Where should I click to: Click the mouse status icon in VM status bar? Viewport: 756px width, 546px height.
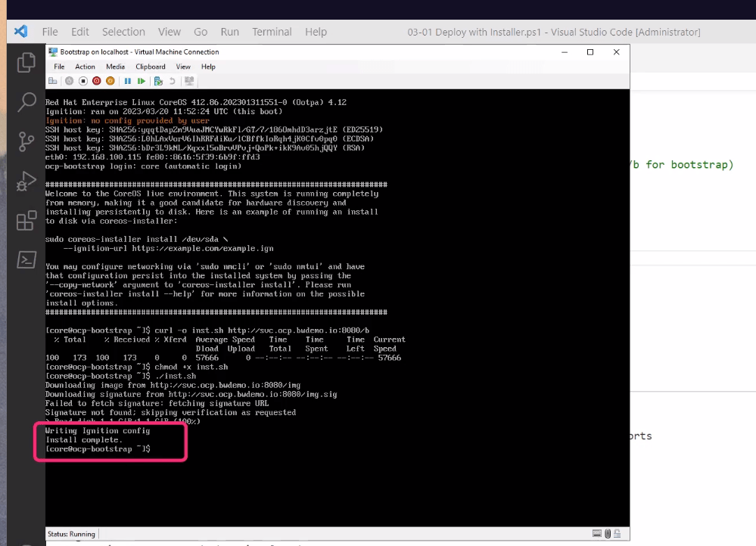point(608,533)
